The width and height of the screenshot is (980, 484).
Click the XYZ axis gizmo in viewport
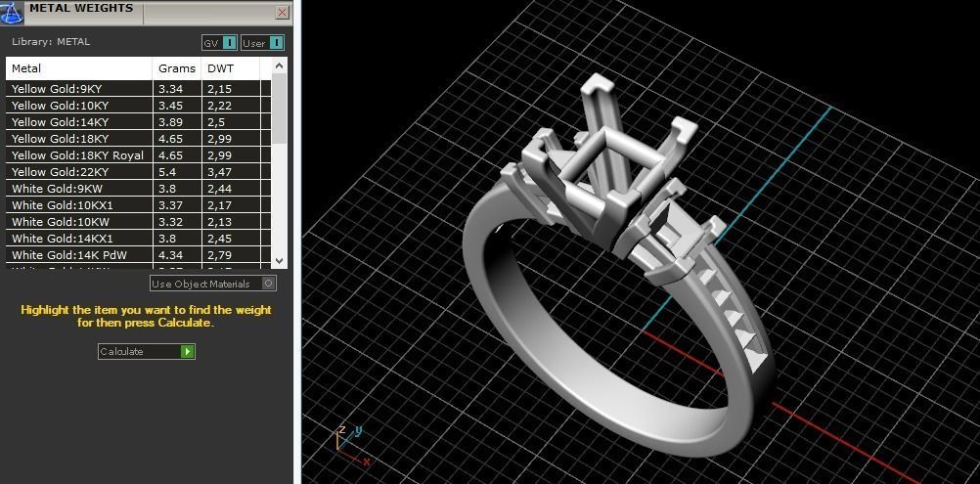coord(352,445)
